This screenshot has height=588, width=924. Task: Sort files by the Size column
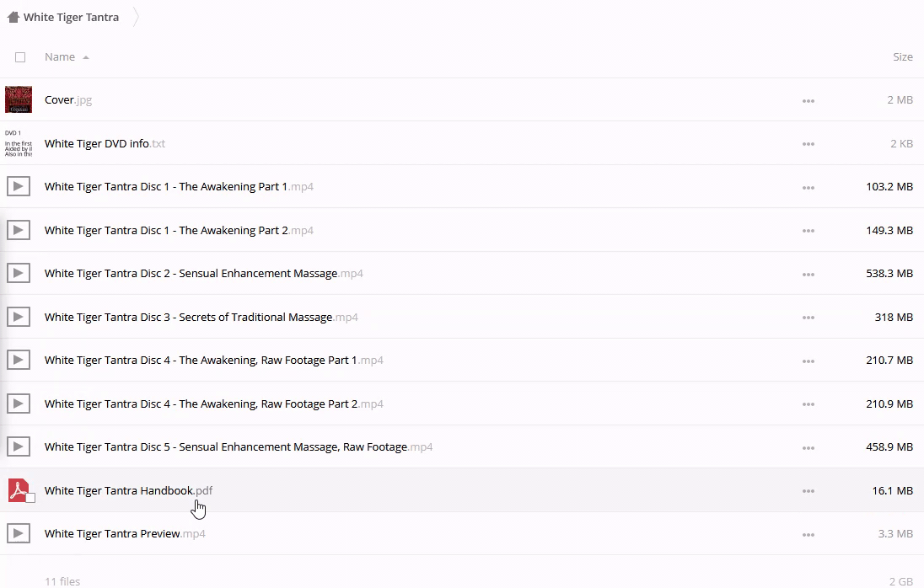click(x=902, y=57)
